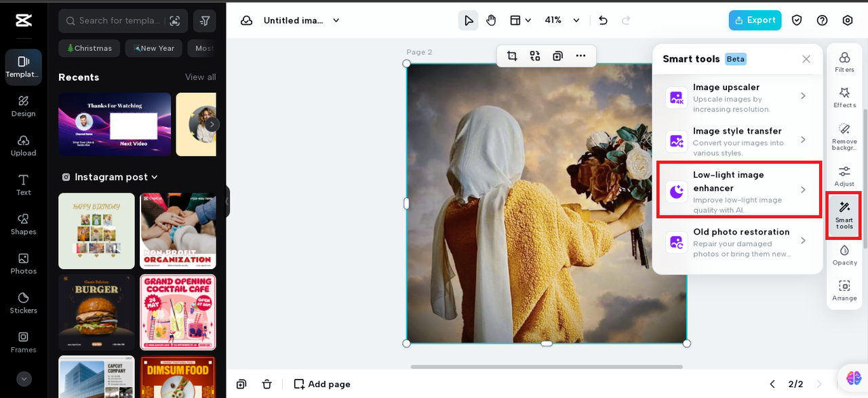Open the template filter button
This screenshot has height=398, width=868.
(x=205, y=21)
